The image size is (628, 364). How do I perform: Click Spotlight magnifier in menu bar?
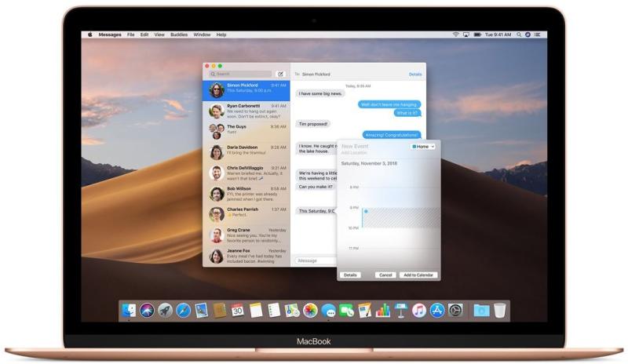coord(519,35)
